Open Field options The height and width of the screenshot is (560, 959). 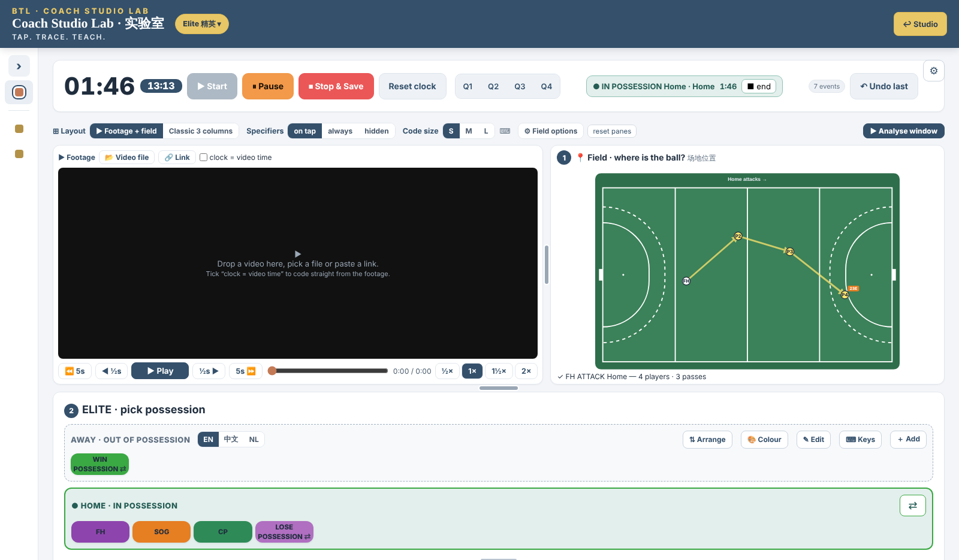coord(551,131)
